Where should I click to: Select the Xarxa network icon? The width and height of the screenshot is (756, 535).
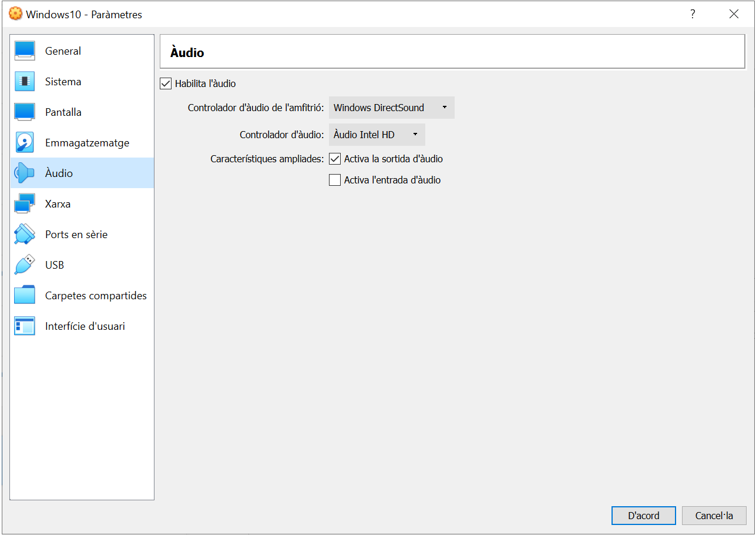pos(25,204)
